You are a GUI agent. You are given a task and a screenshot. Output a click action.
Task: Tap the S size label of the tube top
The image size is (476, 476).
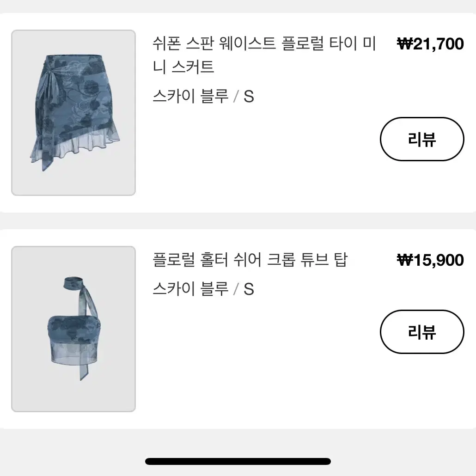pyautogui.click(x=249, y=289)
